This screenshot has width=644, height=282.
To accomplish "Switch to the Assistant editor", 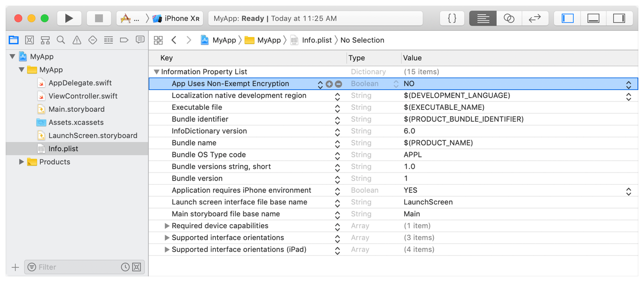I will (509, 18).
